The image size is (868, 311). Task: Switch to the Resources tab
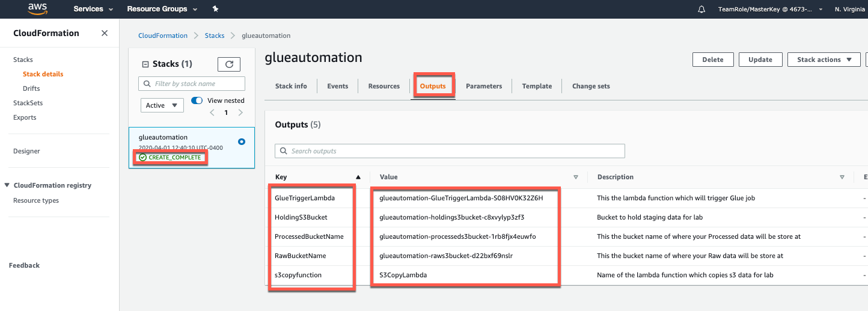click(x=384, y=86)
